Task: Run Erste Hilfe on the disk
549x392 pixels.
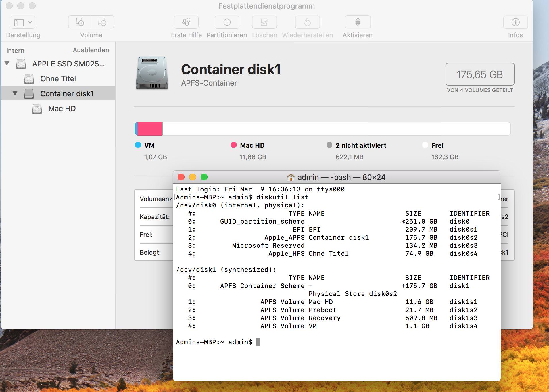Action: pyautogui.click(x=186, y=22)
